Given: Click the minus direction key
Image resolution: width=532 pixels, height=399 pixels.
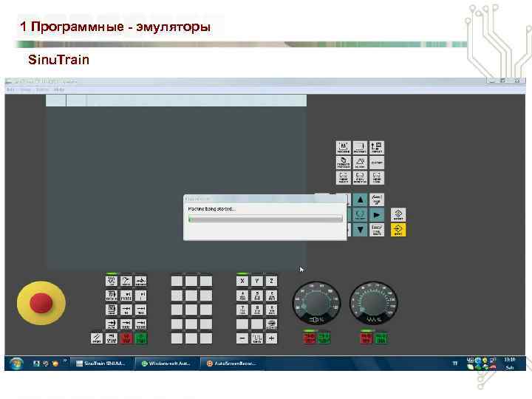Looking at the screenshot, I should pyautogui.click(x=242, y=338).
